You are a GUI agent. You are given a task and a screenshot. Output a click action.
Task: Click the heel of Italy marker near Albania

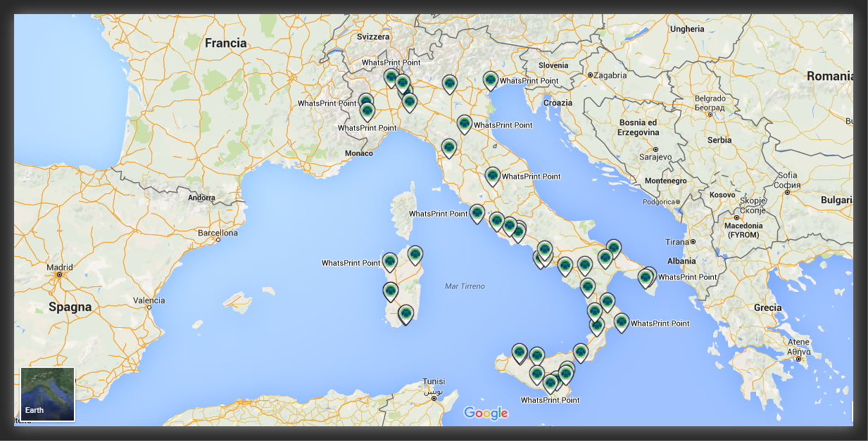tap(646, 279)
